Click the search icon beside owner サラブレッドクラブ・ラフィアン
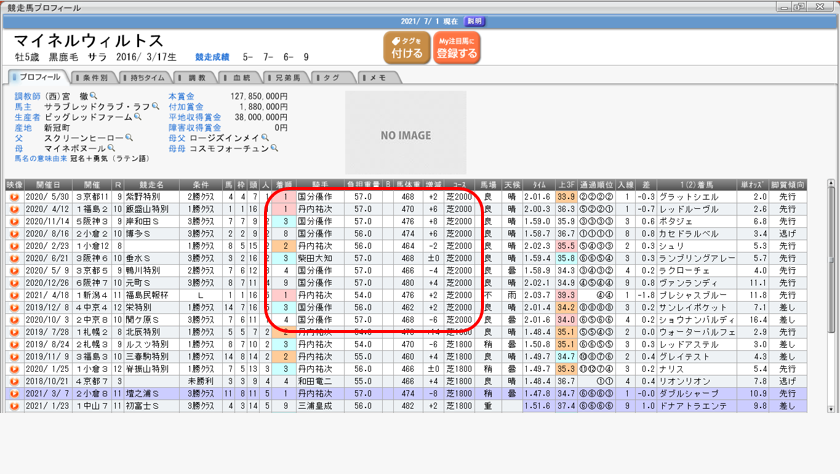 click(156, 106)
